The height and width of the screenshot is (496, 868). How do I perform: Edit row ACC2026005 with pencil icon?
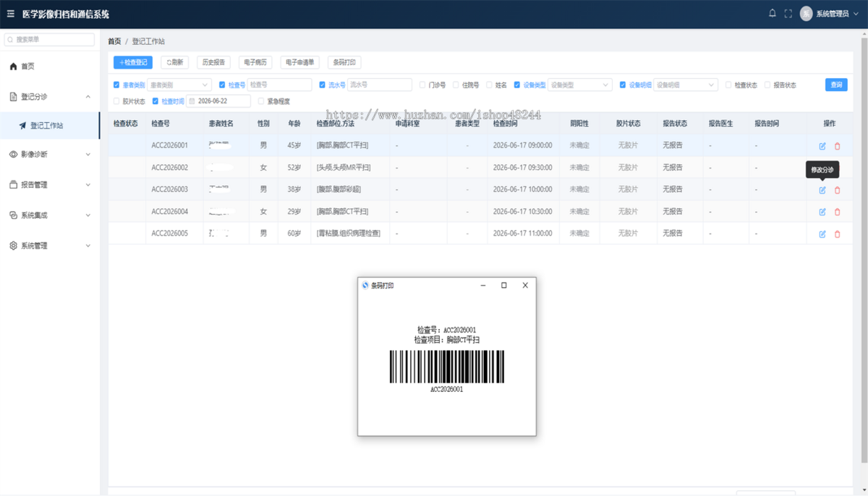[822, 234]
